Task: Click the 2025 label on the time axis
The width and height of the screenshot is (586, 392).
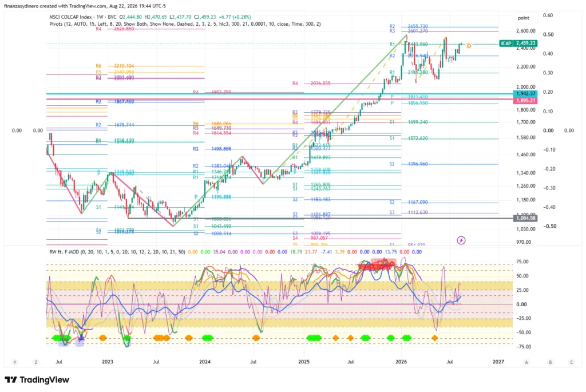Action: [304, 362]
